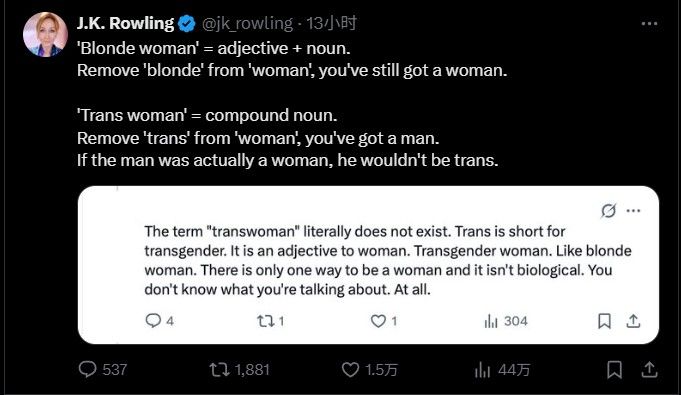
Task: Open J.K. Rowling's profile picture
Action: pos(45,34)
